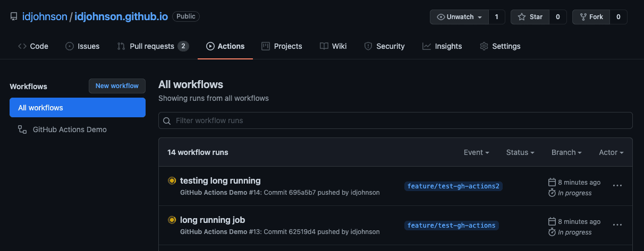
Task: Open the Branch filter dropdown
Action: (x=566, y=152)
